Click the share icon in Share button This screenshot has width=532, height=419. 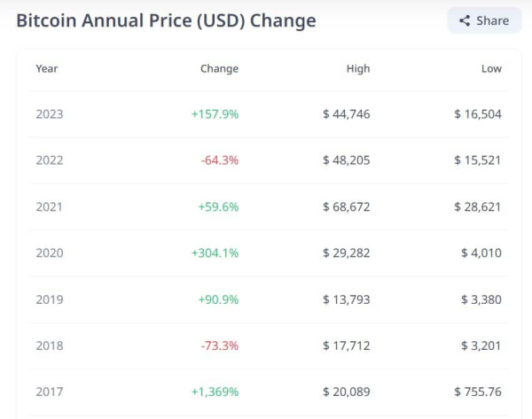pyautogui.click(x=465, y=20)
